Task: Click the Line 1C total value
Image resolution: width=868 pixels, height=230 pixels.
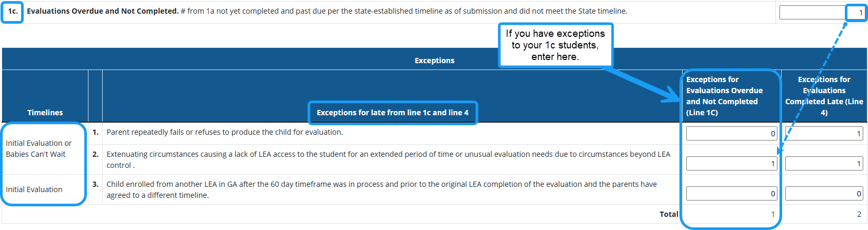Action: click(x=773, y=214)
